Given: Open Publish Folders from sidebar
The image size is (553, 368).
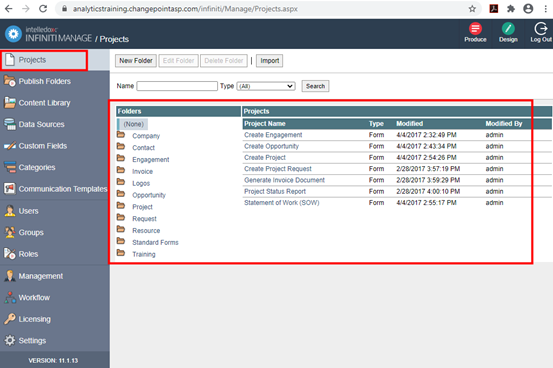Looking at the screenshot, I should 44,81.
